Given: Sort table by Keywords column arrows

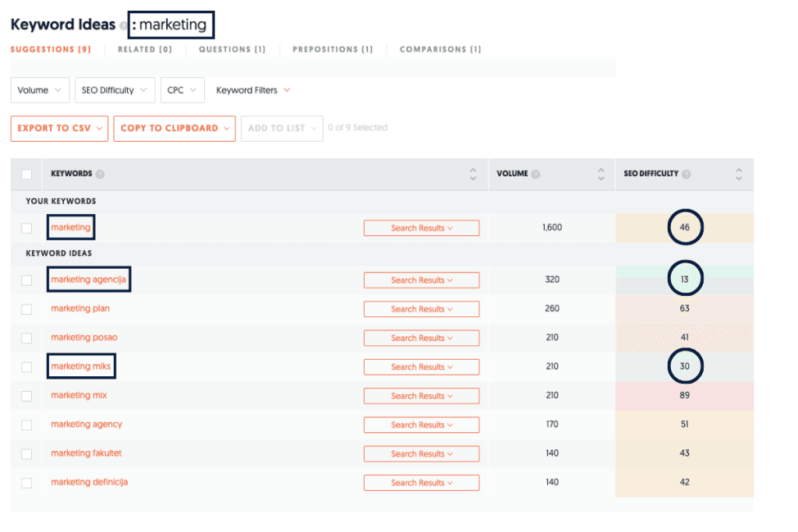Looking at the screenshot, I should point(472,174).
